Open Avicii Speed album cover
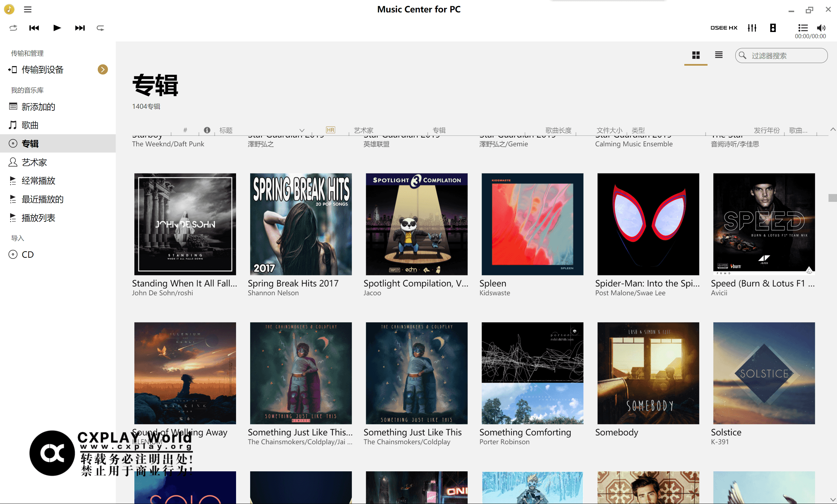Screen dimensions: 837x504 pyautogui.click(x=764, y=224)
